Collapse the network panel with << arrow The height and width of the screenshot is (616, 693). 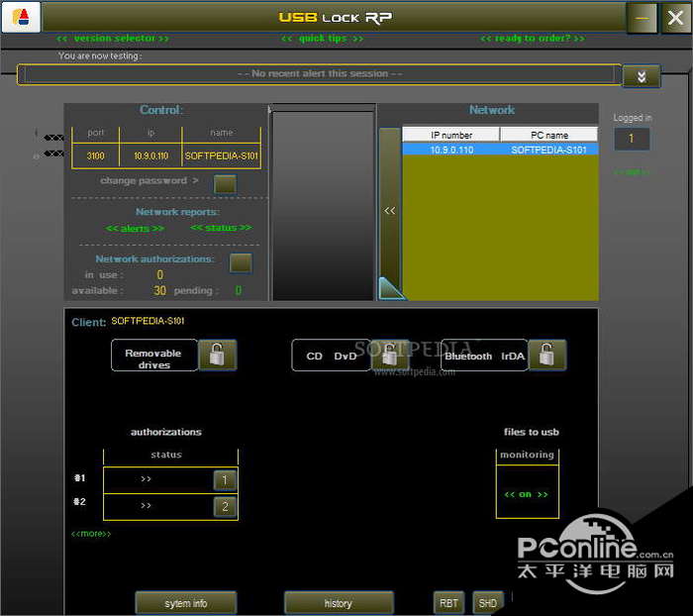(389, 211)
